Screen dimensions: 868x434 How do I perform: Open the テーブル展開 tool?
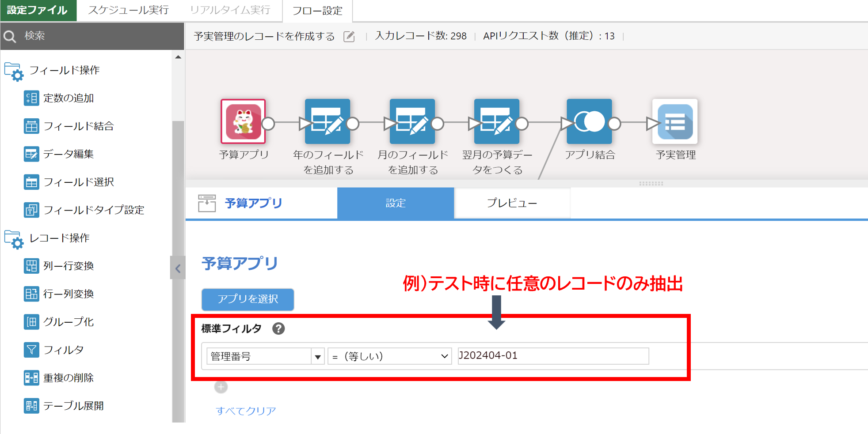click(30, 406)
